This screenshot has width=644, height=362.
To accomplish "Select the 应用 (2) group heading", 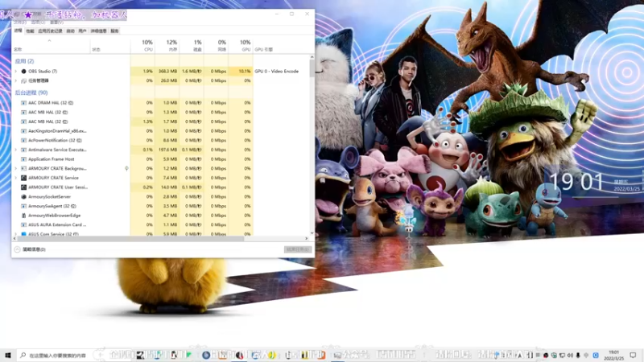I will click(24, 61).
